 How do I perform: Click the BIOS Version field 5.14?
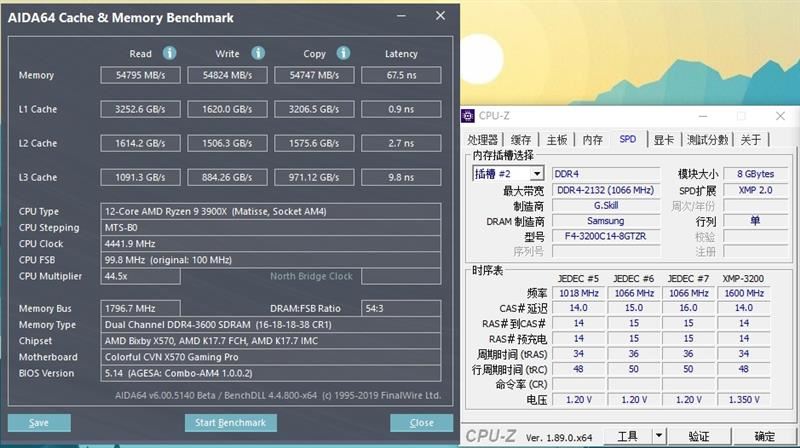pyautogui.click(x=270, y=373)
